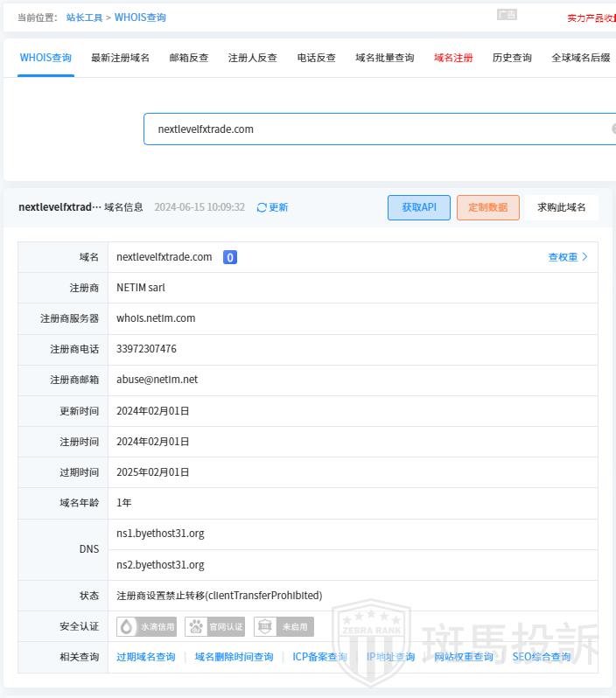Select the 注册人反查 tab

tap(252, 58)
